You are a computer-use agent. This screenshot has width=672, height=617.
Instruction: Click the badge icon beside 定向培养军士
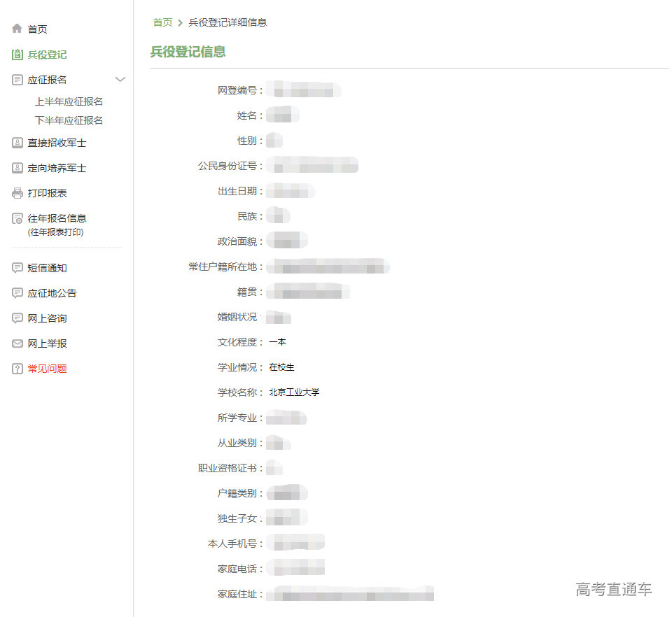coord(17,168)
